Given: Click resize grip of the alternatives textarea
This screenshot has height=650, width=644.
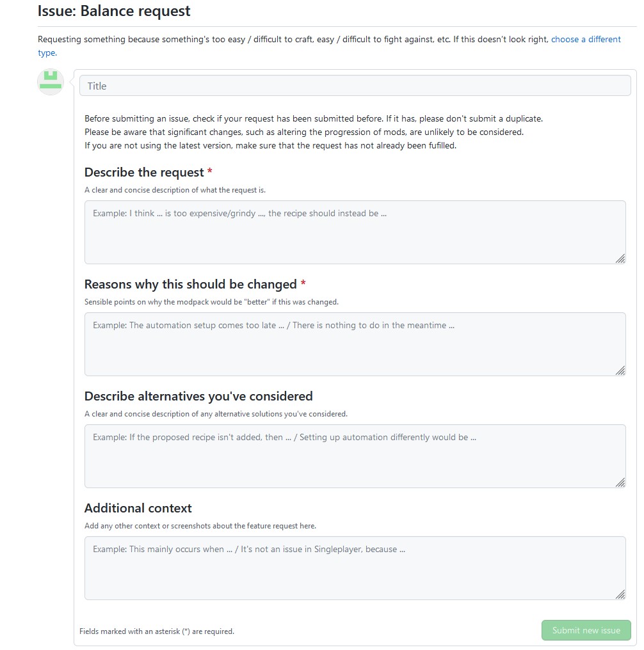Looking at the screenshot, I should click(620, 482).
